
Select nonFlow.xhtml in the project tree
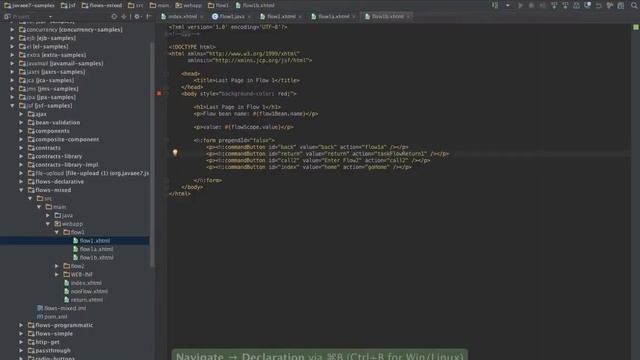[86, 291]
